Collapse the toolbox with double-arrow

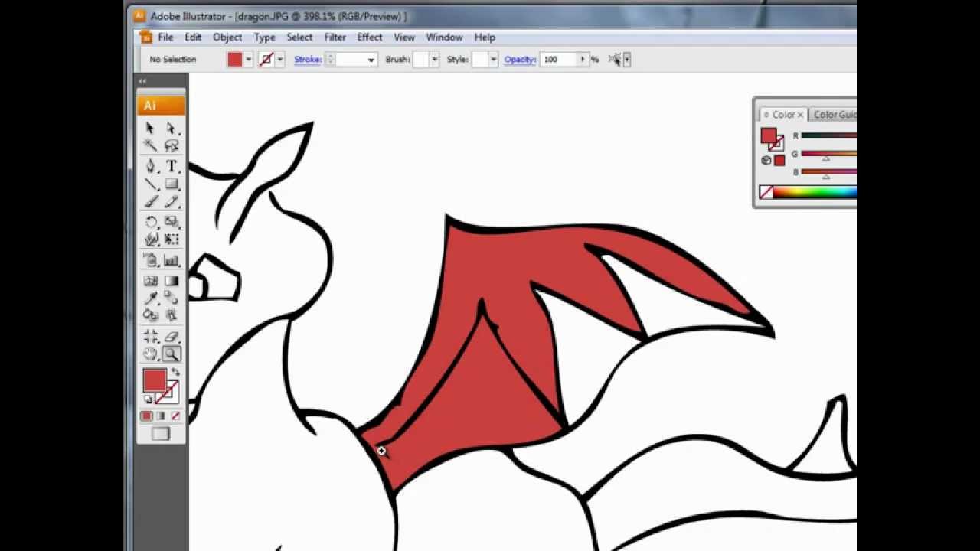point(142,80)
